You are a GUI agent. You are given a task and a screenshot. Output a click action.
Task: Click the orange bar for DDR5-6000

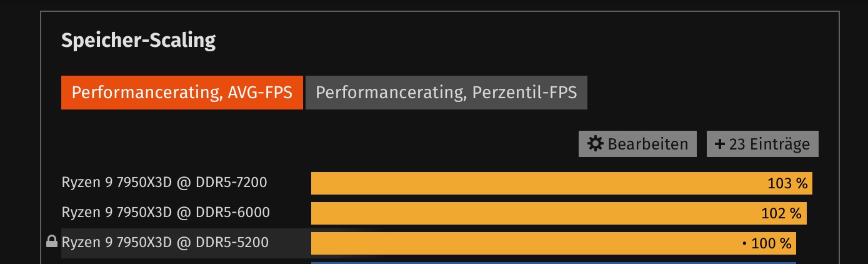pyautogui.click(x=531, y=213)
